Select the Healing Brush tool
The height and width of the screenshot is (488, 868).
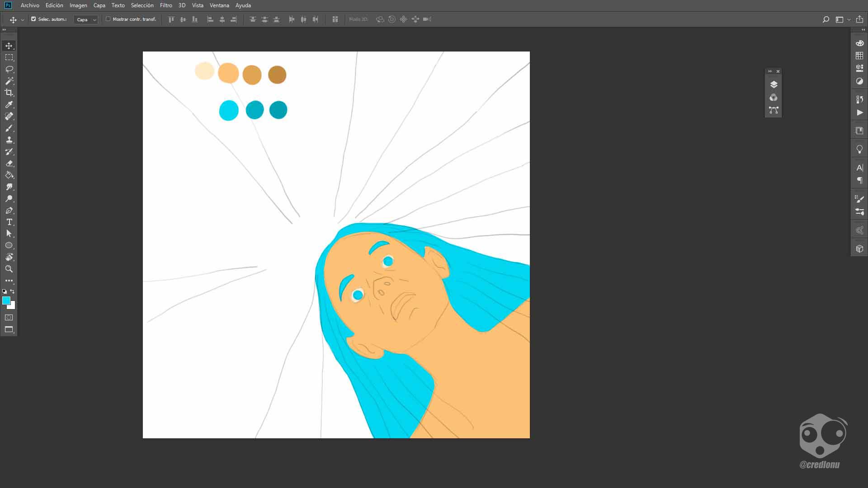pos(9,116)
